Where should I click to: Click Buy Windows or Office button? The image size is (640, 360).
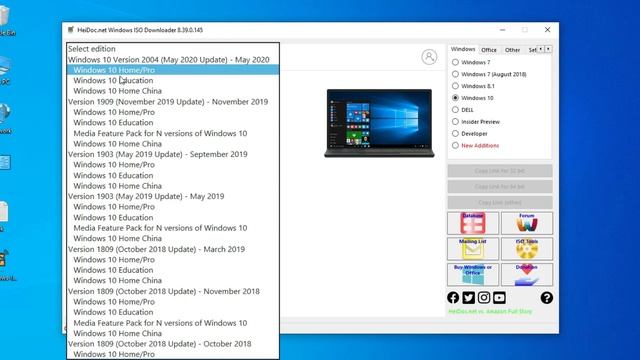473,274
